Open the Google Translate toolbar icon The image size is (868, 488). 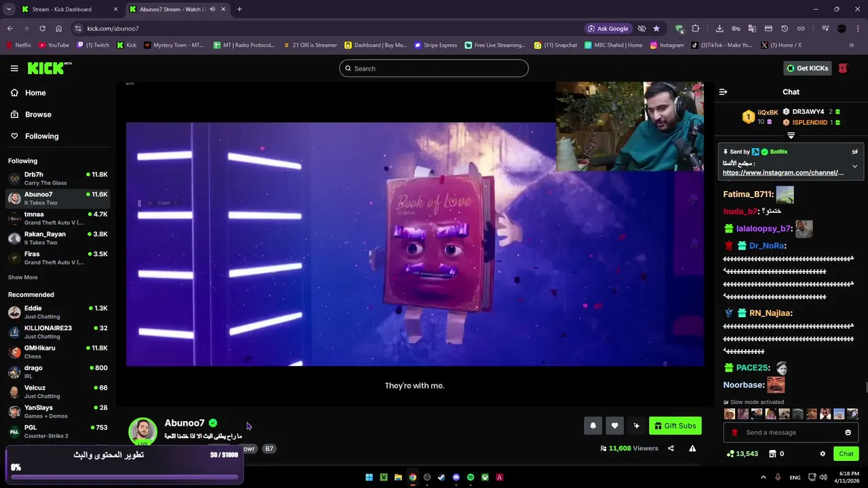point(752,28)
